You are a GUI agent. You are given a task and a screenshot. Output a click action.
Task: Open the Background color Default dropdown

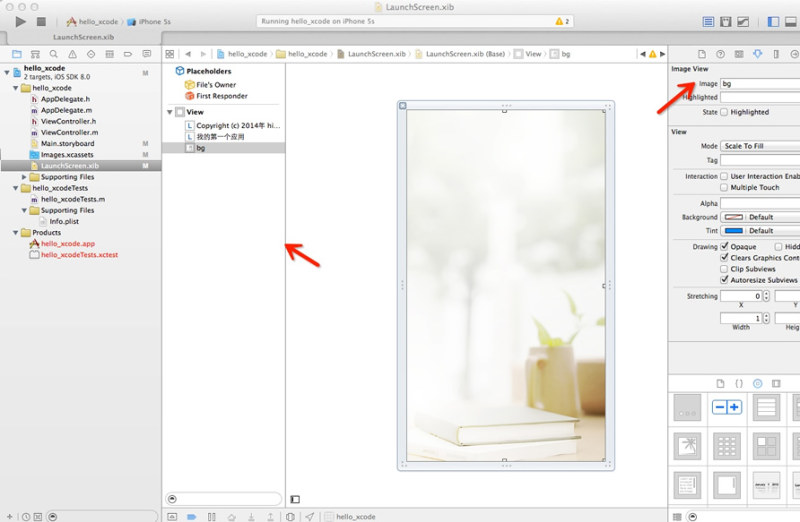(x=760, y=217)
